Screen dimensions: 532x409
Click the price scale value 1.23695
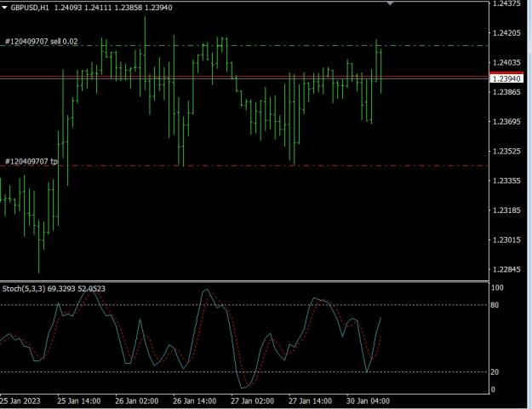click(506, 122)
